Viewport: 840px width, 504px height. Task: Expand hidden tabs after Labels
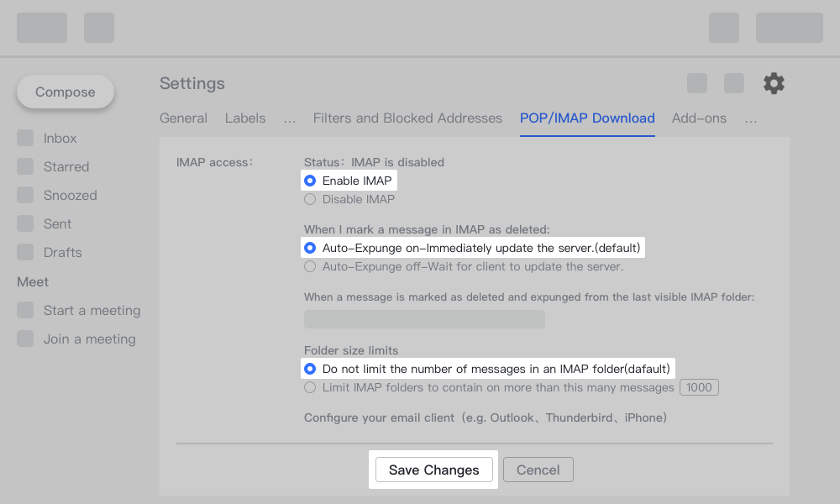point(289,118)
